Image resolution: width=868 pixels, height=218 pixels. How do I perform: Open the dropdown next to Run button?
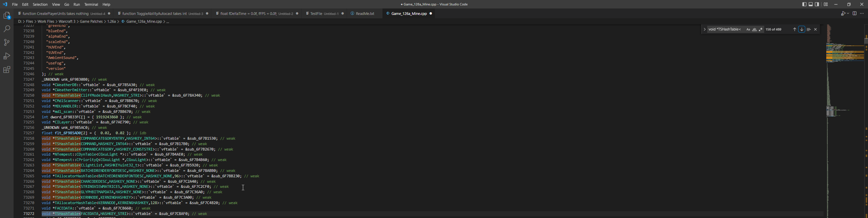point(848,14)
